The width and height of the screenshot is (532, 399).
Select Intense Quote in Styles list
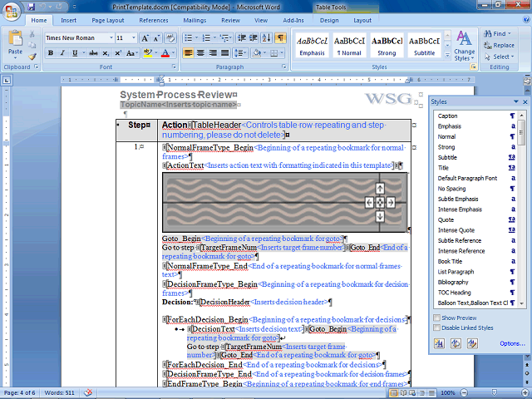coord(475,230)
